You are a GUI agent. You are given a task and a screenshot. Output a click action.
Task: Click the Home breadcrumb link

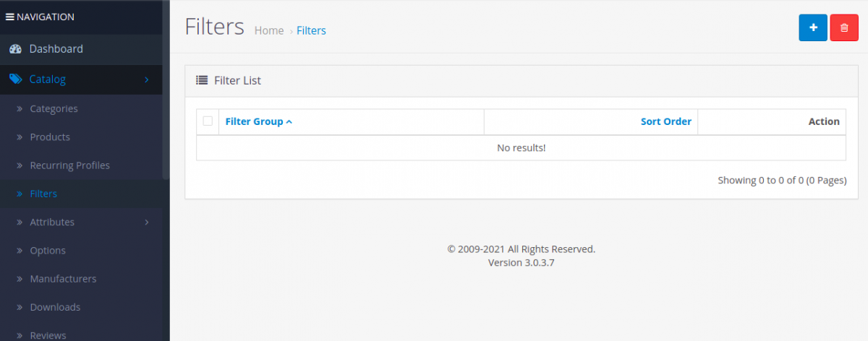tap(269, 30)
